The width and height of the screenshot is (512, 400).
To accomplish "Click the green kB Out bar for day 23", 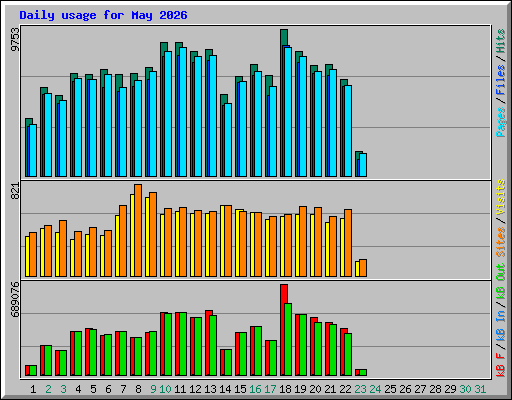I will coord(363,373).
